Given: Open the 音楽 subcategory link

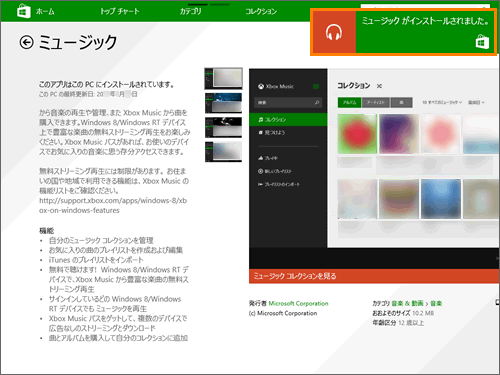Looking at the screenshot, I should (436, 303).
